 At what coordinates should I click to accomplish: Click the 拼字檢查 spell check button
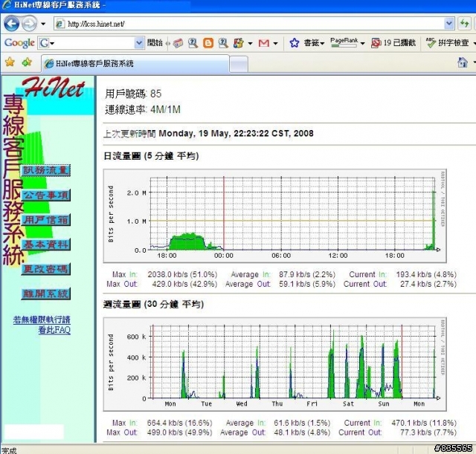coord(448,43)
